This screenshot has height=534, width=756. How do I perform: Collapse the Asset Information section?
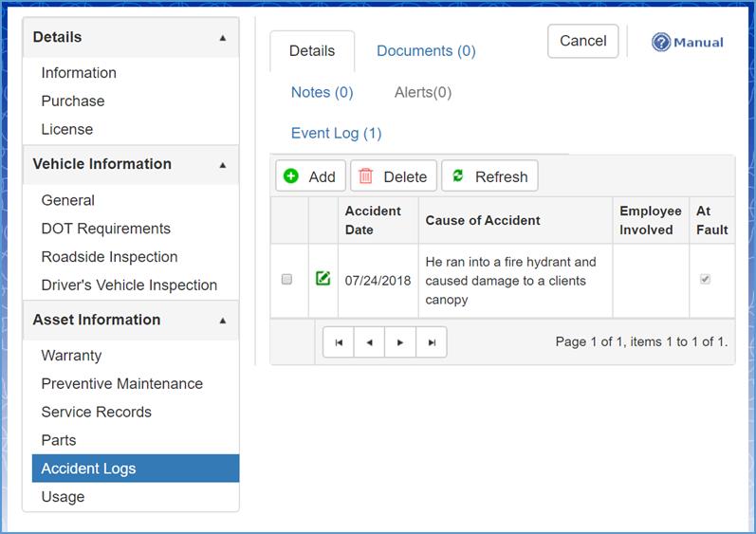223,321
